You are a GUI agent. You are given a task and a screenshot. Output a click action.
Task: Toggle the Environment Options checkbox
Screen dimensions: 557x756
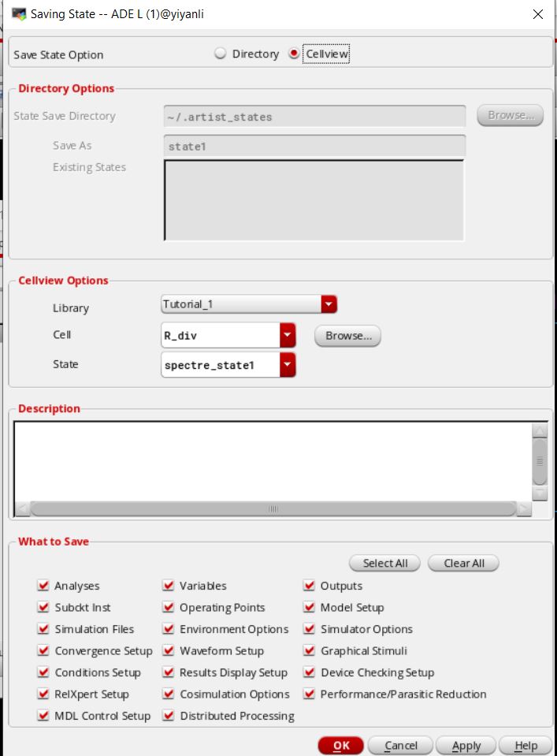[168, 629]
